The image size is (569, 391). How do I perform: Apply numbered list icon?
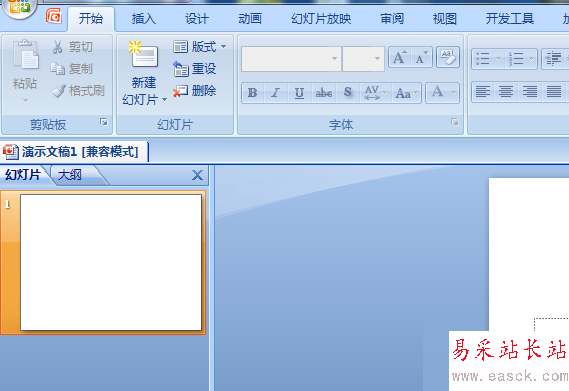coord(516,58)
